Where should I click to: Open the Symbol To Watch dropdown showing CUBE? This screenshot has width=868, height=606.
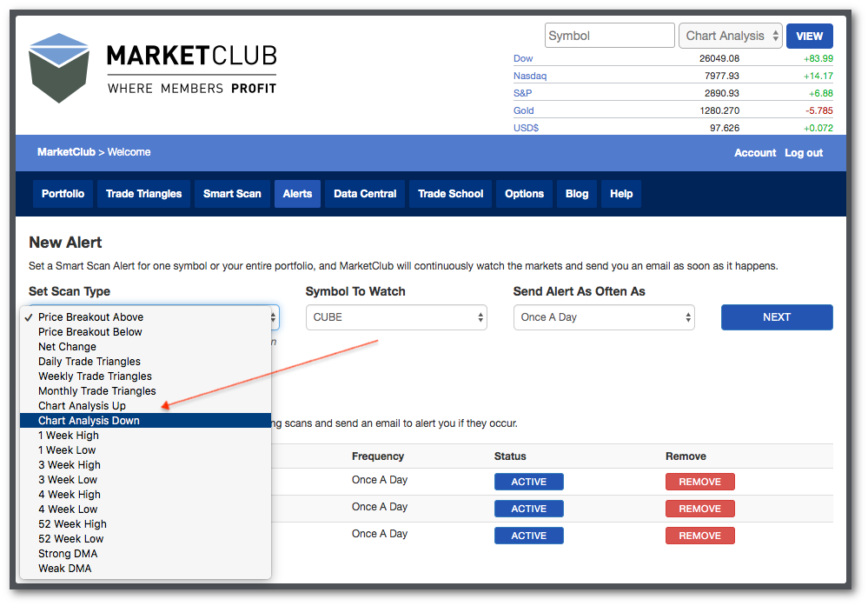[x=396, y=317]
